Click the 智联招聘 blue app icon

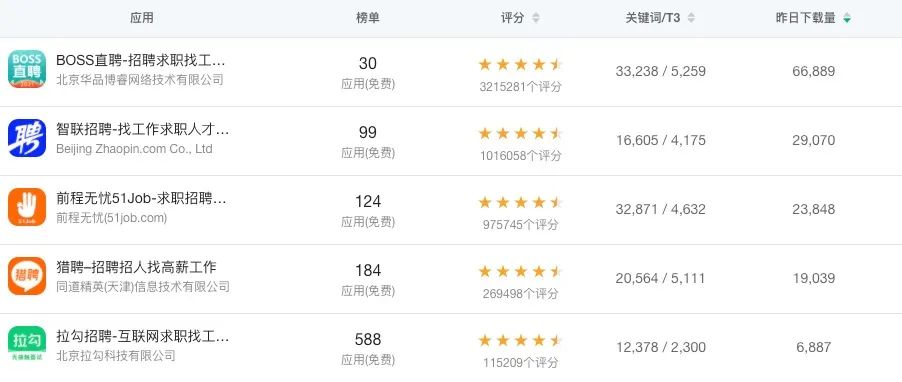pos(27,138)
